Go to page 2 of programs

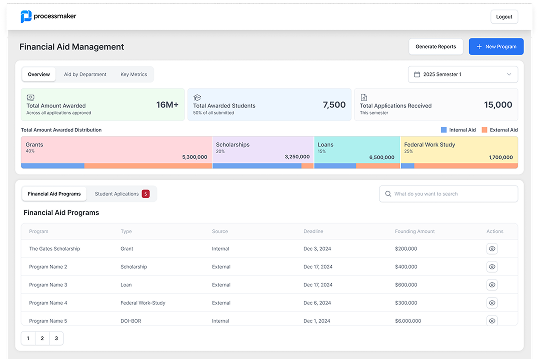click(x=42, y=338)
